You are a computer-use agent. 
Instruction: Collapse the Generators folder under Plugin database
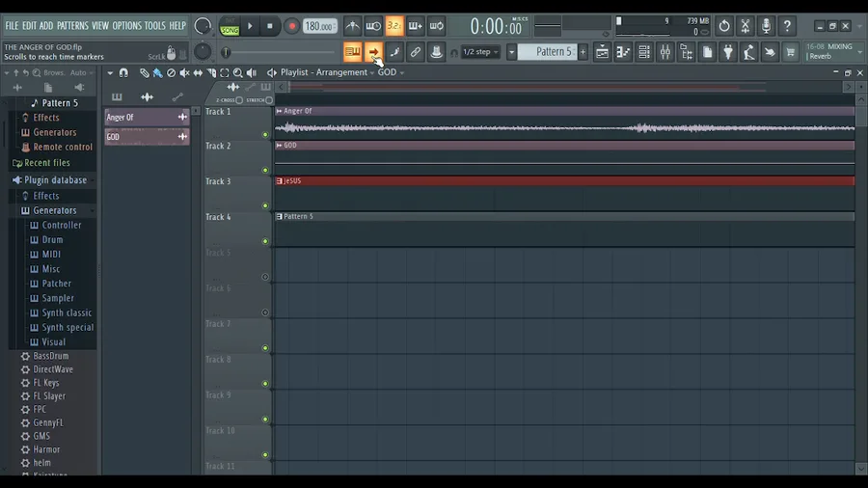[54, 210]
